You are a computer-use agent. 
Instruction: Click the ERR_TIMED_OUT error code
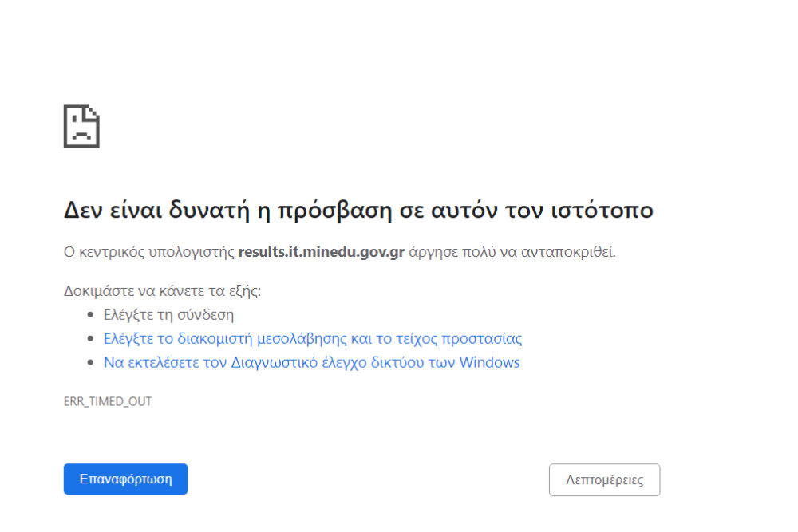point(108,401)
